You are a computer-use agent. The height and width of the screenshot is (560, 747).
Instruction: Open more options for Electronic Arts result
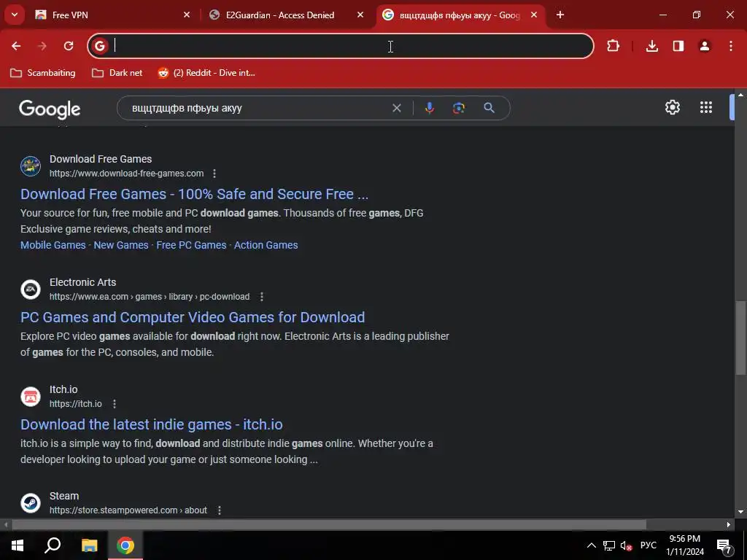(262, 297)
